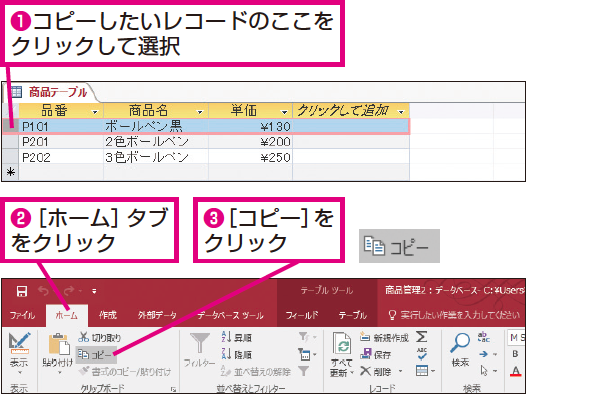Click the Save icon in quick access toolbar
This screenshot has height=394, width=600.
tap(21, 291)
